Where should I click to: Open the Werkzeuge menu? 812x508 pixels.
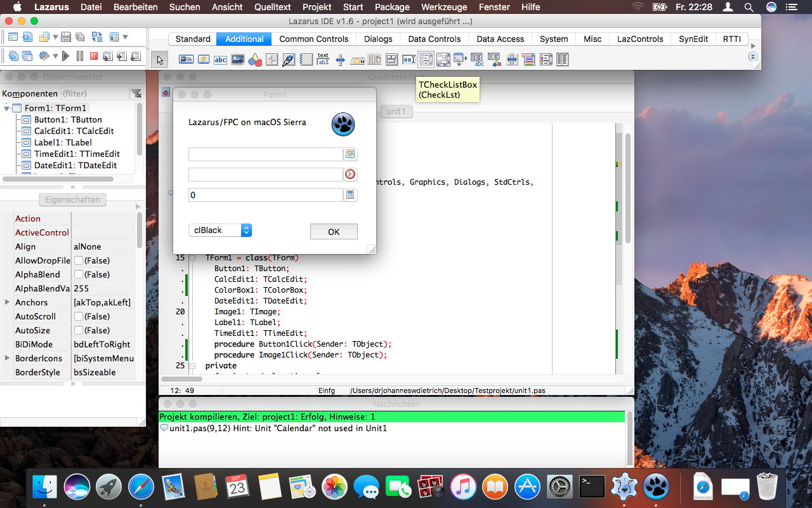443,7
